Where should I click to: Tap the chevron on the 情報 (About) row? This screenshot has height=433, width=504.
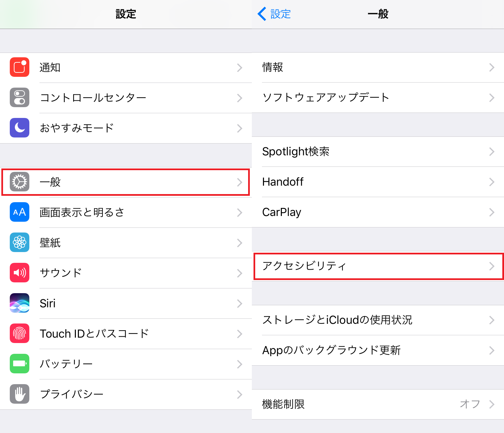tap(492, 67)
